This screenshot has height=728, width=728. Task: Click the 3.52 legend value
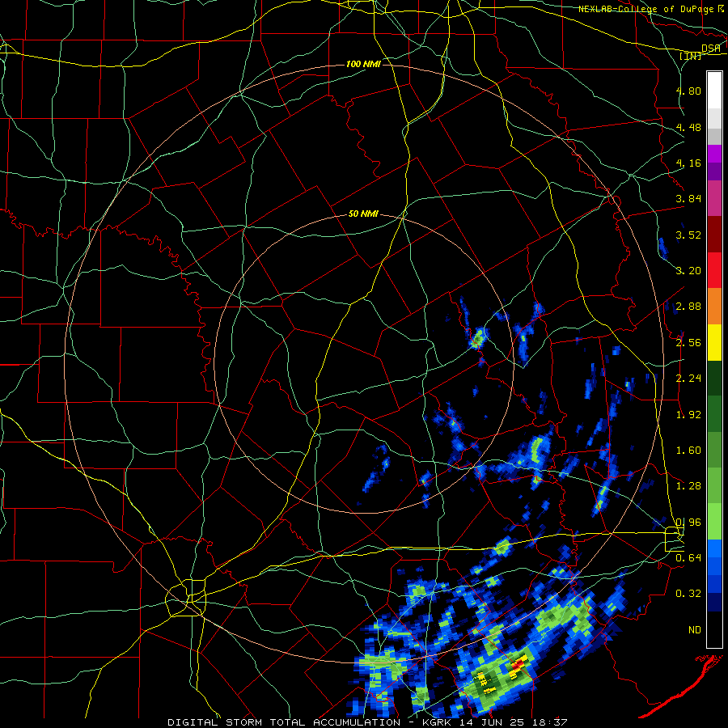(x=688, y=235)
